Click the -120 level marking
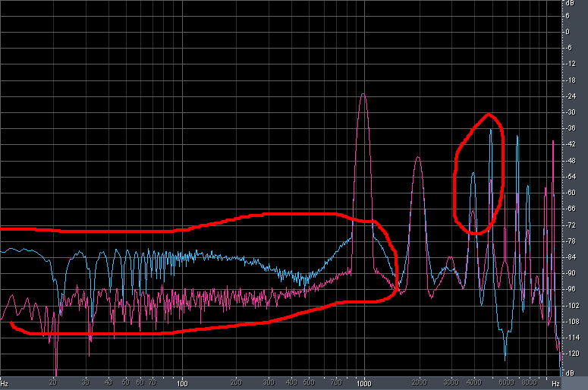The height and width of the screenshot is (390, 588). pyautogui.click(x=571, y=354)
